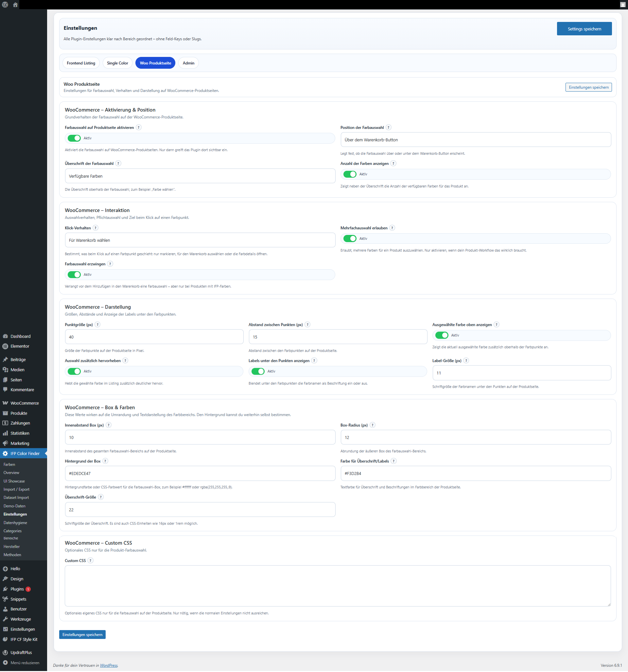Click help icon beside Custom CSS label
This screenshot has width=628, height=672.
click(90, 560)
